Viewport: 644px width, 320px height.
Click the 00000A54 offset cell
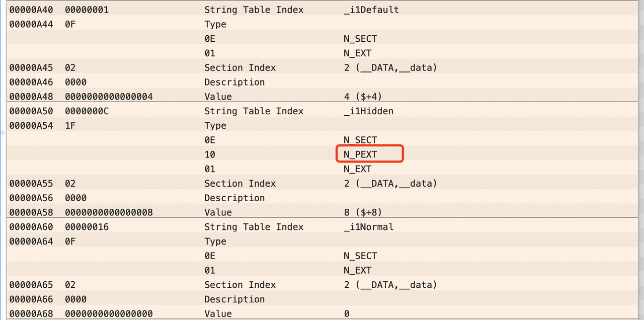(x=31, y=126)
